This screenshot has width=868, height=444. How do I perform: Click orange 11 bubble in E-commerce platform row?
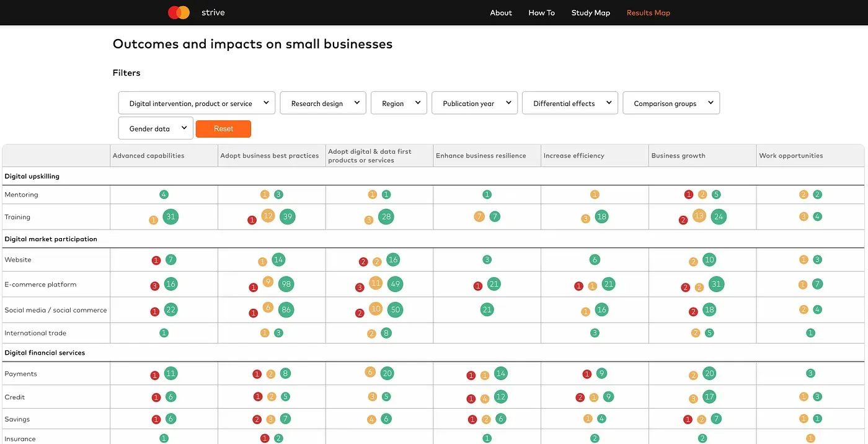click(x=376, y=283)
